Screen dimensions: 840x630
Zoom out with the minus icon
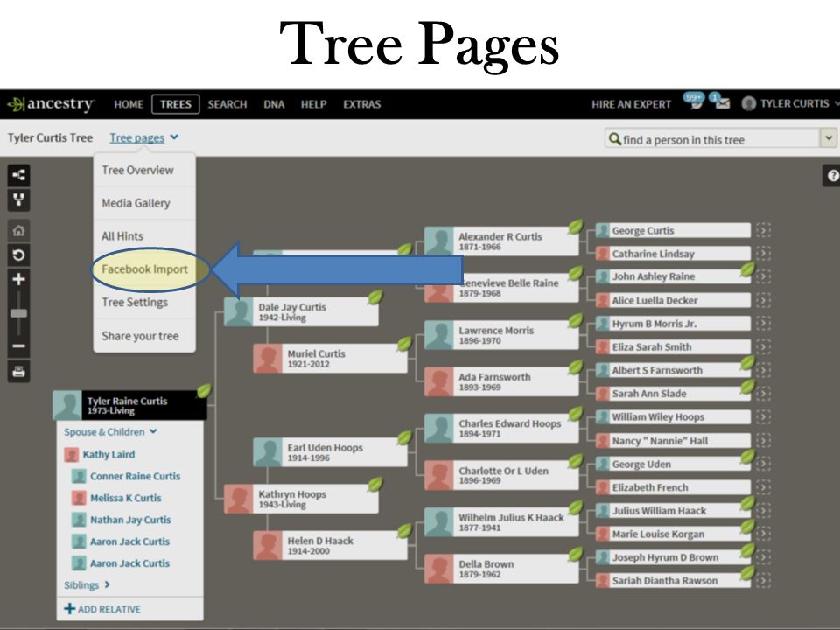coord(18,346)
